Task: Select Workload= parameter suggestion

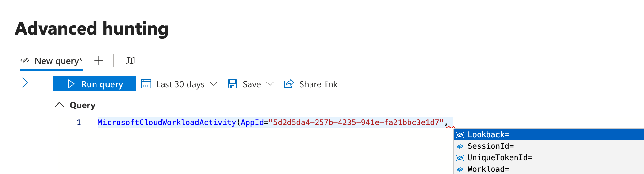Action: coord(488,169)
